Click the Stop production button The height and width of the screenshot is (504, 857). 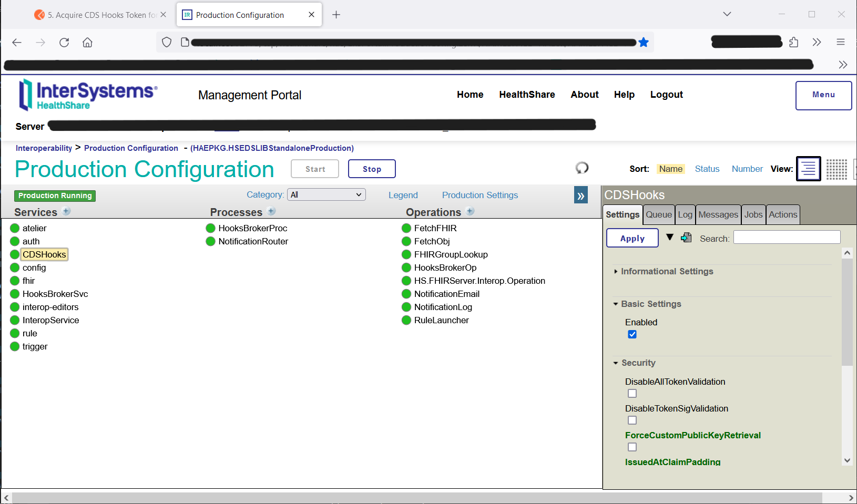tap(372, 169)
